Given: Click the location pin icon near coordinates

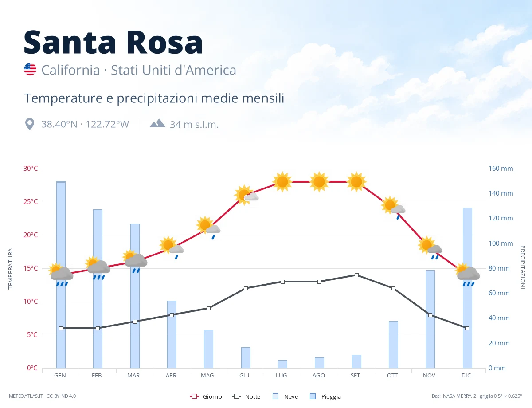Looking at the screenshot, I should pos(30,124).
